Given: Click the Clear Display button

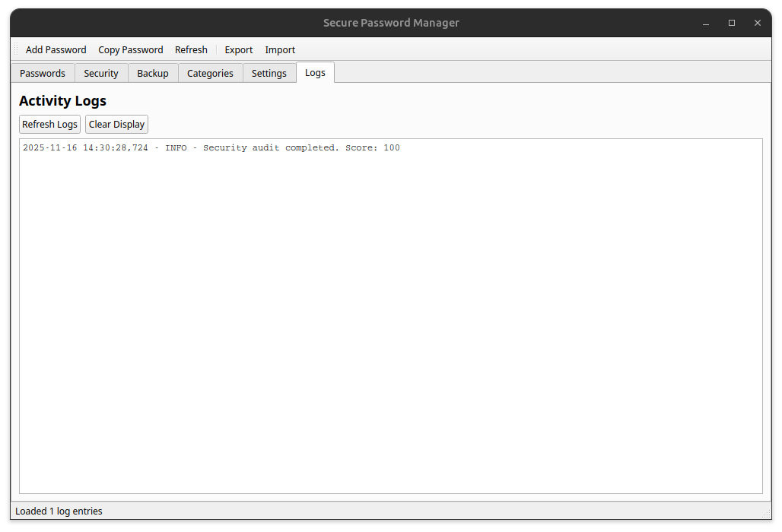Looking at the screenshot, I should tap(116, 124).
